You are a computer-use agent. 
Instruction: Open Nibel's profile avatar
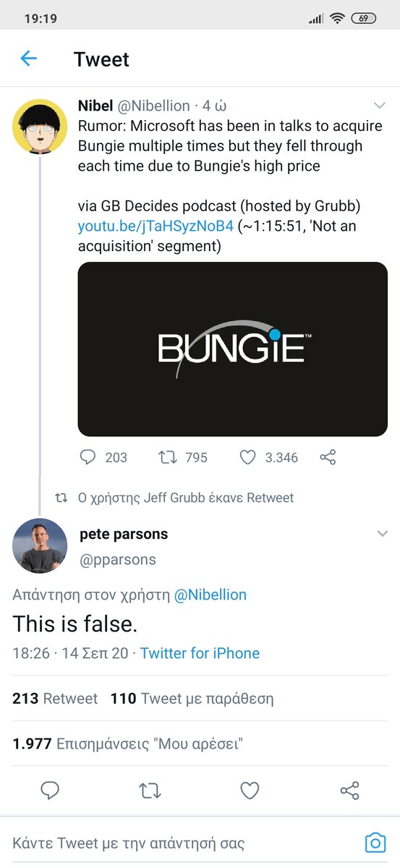pyautogui.click(x=40, y=126)
